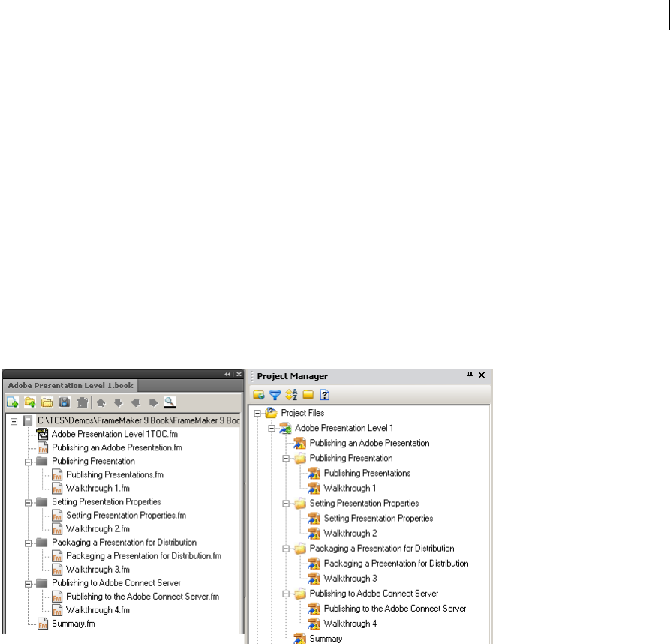Select Walkthrough 1 topic in Project Manager
The width and height of the screenshot is (670, 644).
coord(350,488)
